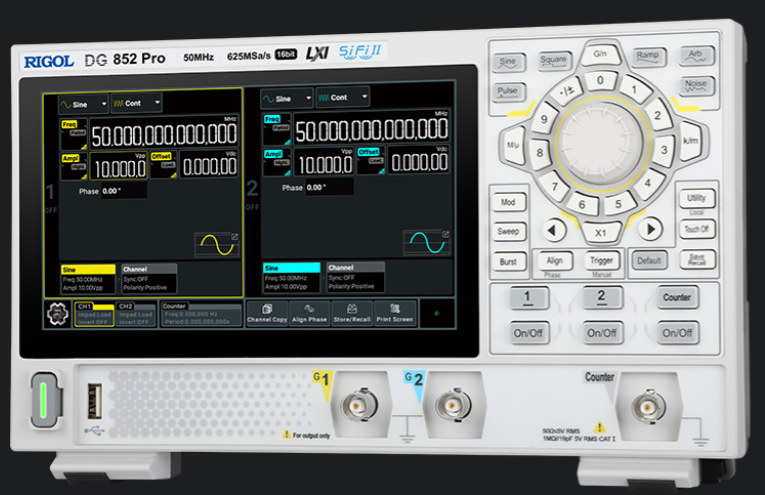
Task: Tap the cyan CH2 waveform preview thumbnail
Action: [x=426, y=242]
